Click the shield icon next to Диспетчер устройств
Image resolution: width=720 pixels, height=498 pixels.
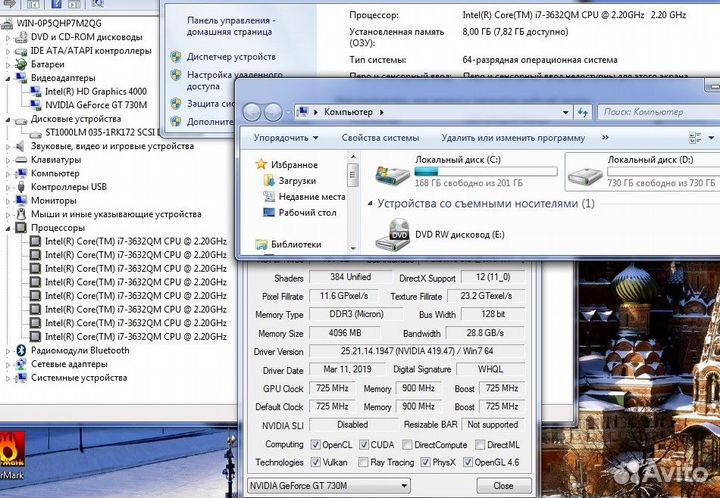tap(176, 57)
